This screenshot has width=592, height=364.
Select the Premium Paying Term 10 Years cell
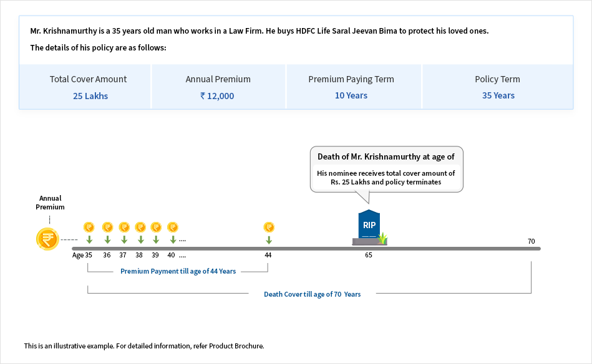tap(351, 87)
